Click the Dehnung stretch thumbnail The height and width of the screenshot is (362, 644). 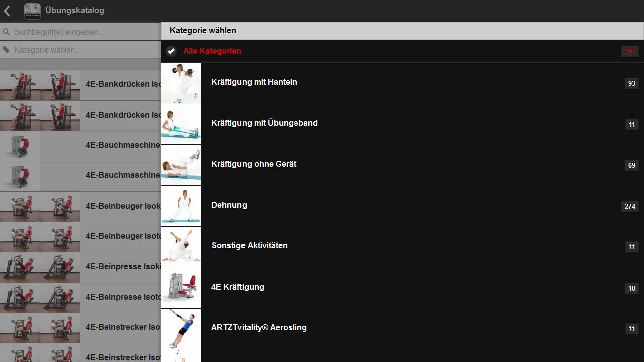click(181, 206)
